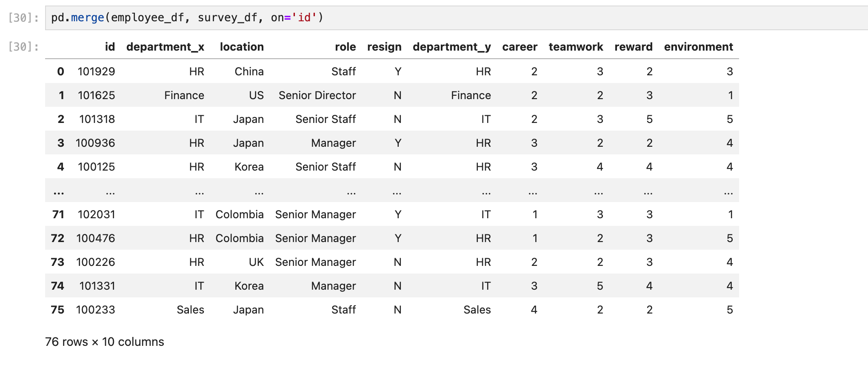Click the environment column header

(x=698, y=47)
